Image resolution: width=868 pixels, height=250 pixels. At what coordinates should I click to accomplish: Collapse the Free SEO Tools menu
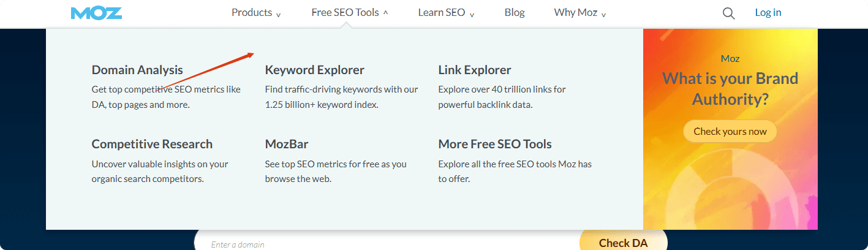(349, 13)
